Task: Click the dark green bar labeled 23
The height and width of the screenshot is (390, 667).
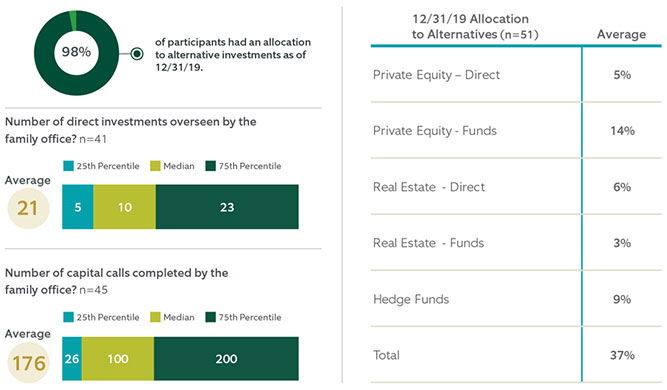Action: point(227,207)
